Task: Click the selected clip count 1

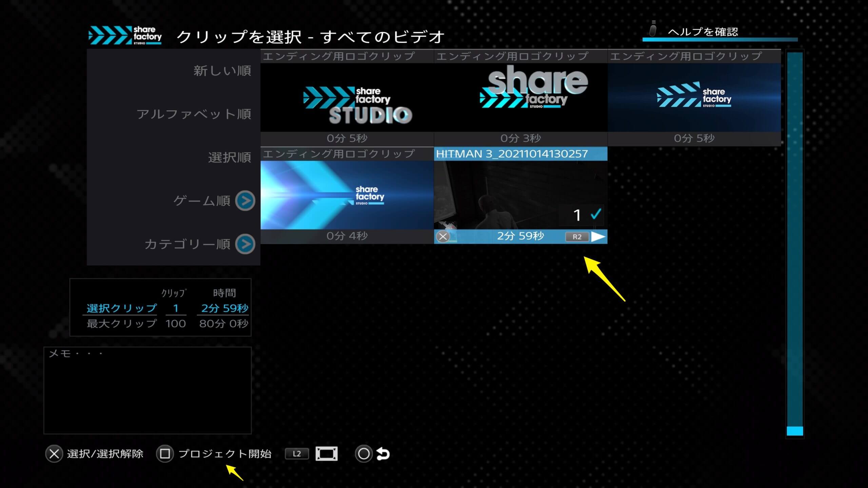Action: (x=176, y=308)
